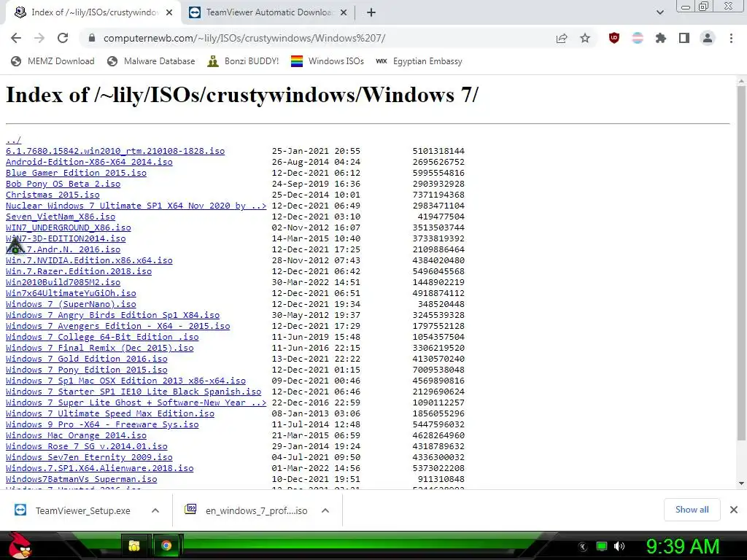Screen dimensions: 747x560
Task: Download Windows_Mac_Orange_2014.iso
Action: 76,436
